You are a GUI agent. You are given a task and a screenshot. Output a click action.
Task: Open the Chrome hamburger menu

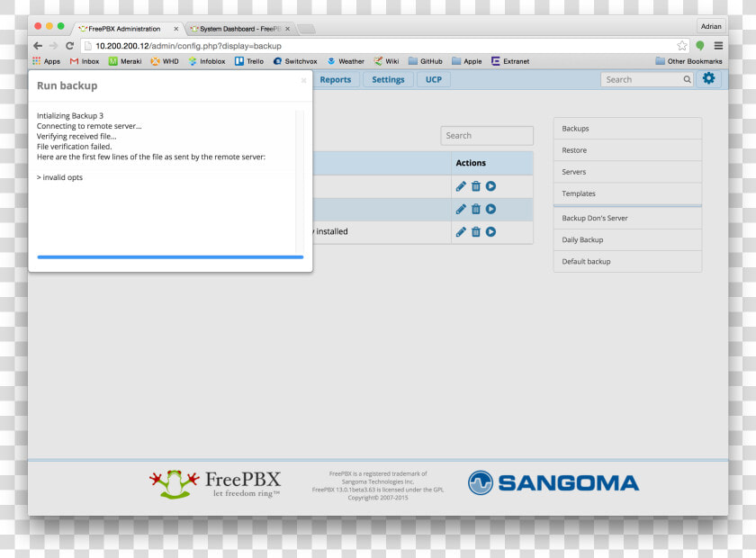pyautogui.click(x=718, y=46)
